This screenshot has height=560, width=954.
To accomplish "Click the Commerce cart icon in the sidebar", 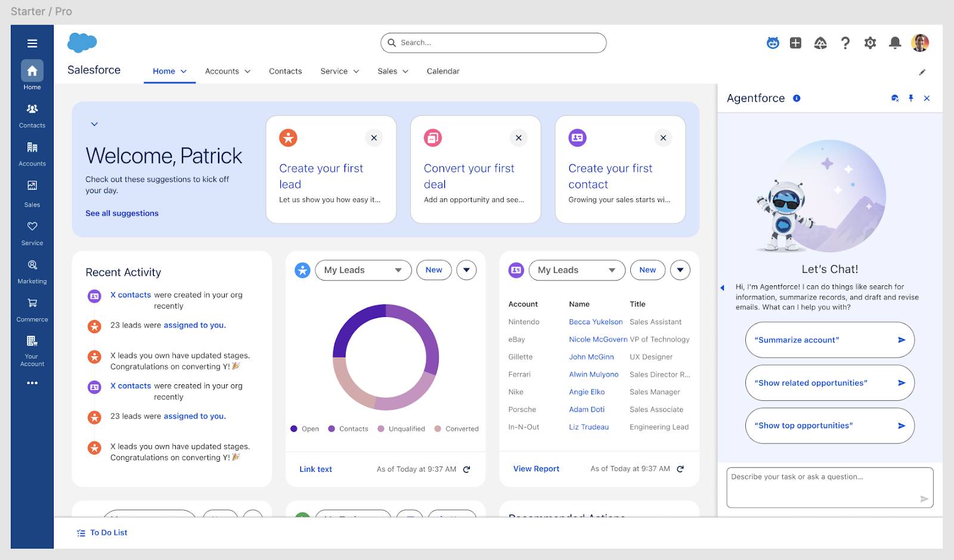I will [32, 306].
